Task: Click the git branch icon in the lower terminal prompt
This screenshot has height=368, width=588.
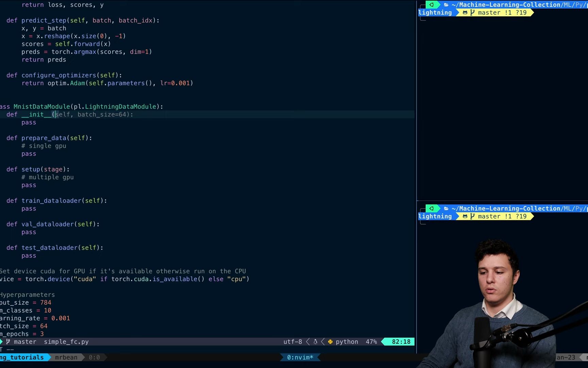Action: pos(472,216)
